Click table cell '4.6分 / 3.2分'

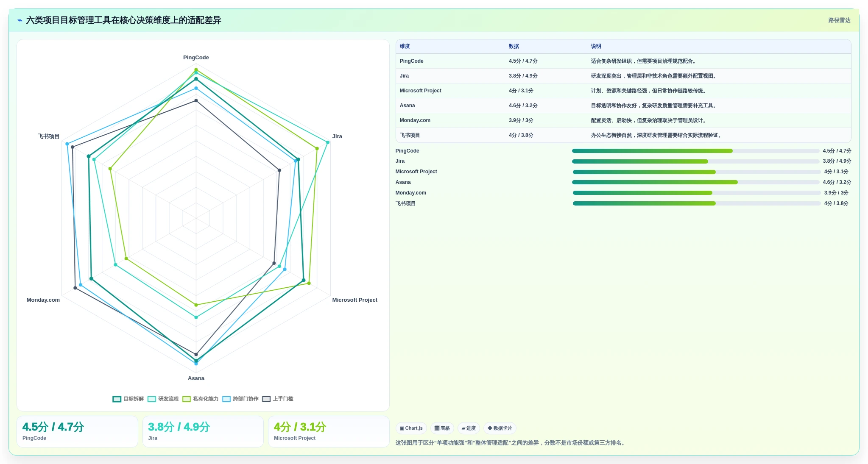point(523,106)
